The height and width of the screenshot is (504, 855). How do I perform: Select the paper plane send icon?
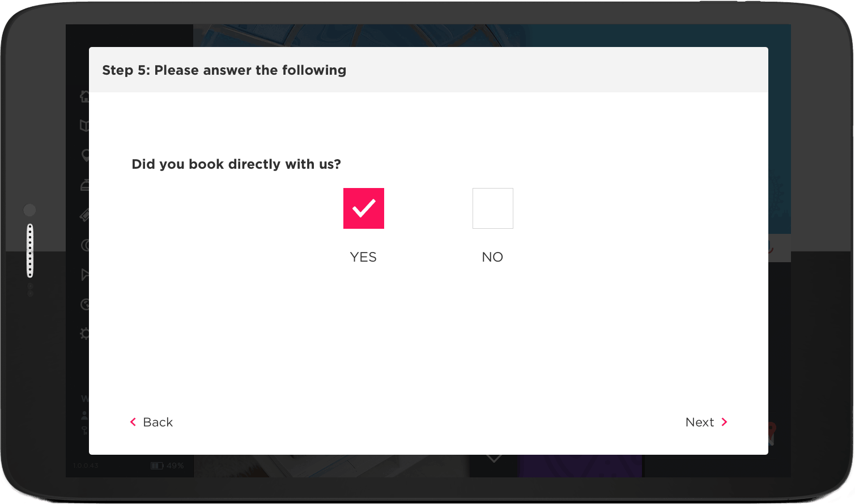tap(85, 275)
